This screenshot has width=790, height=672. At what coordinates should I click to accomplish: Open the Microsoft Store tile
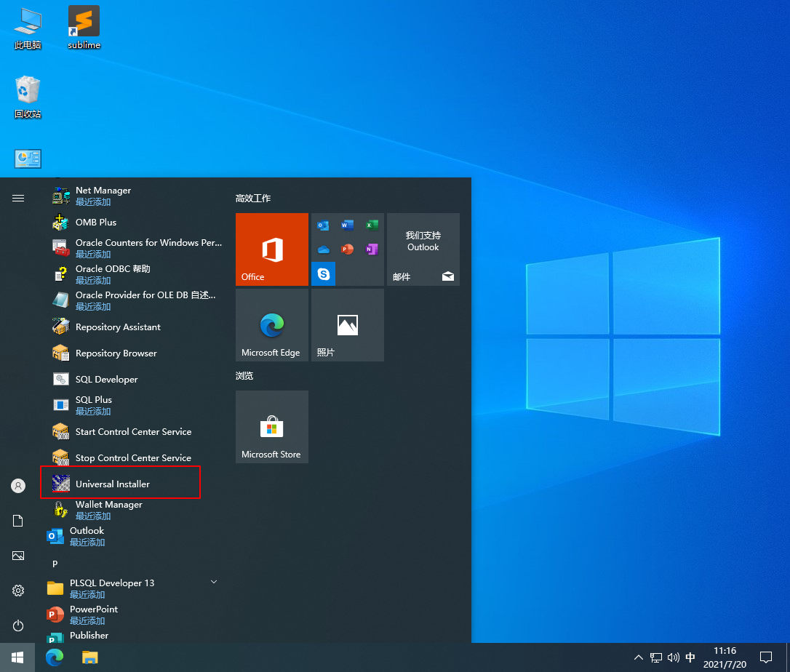tap(272, 427)
